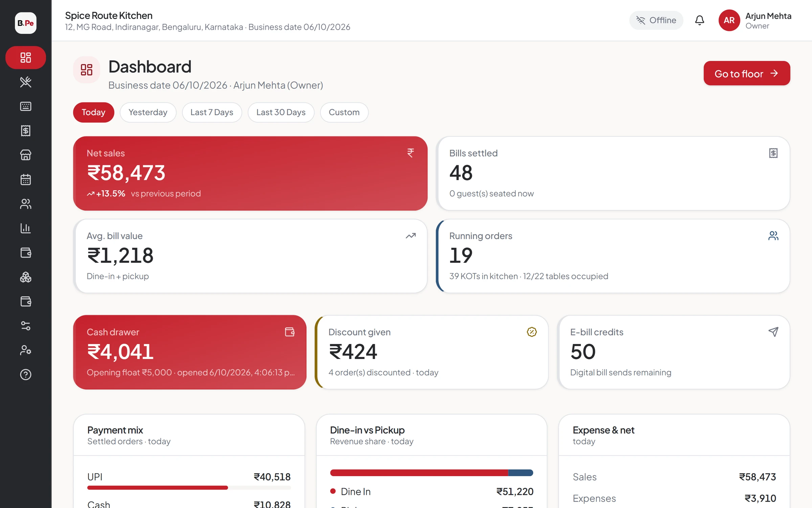This screenshot has width=812, height=508.
Task: Click the Dine-in vs Pickup revenue bar
Action: point(432,473)
